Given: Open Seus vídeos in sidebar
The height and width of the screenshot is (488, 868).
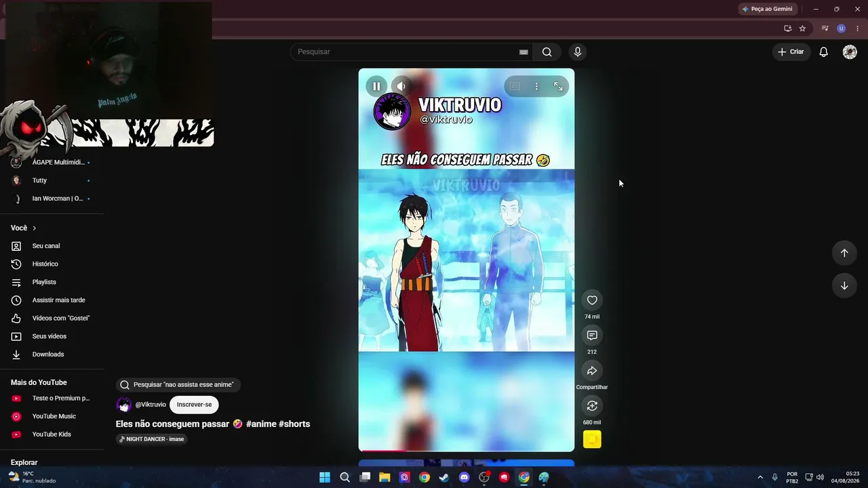Looking at the screenshot, I should click(52, 336).
